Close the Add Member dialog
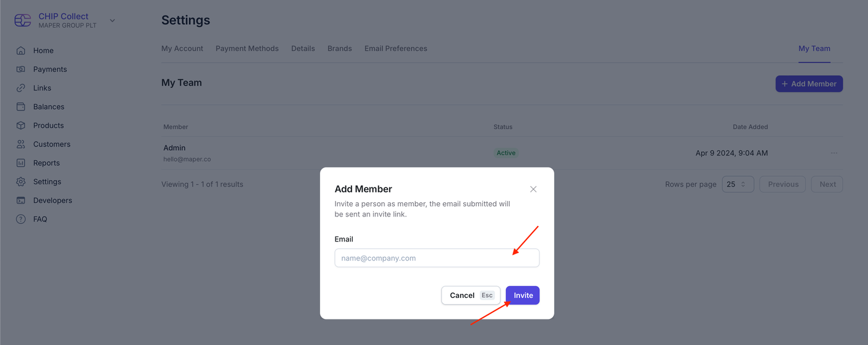868x345 pixels. [x=533, y=189]
